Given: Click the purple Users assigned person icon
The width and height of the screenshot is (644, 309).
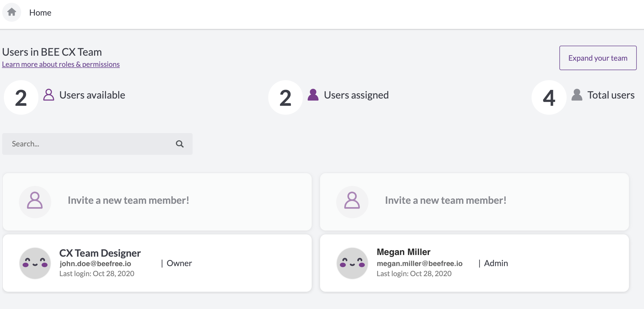Looking at the screenshot, I should click(313, 95).
